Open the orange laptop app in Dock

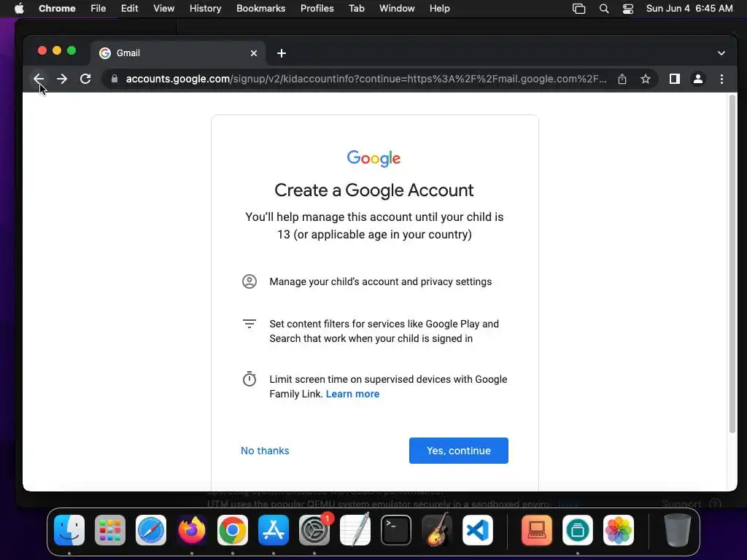tap(537, 530)
